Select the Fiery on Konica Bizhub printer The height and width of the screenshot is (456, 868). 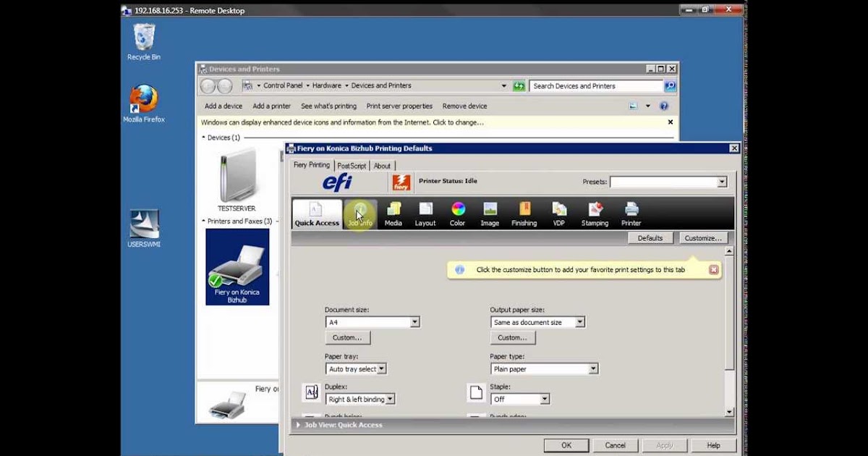coord(237,266)
